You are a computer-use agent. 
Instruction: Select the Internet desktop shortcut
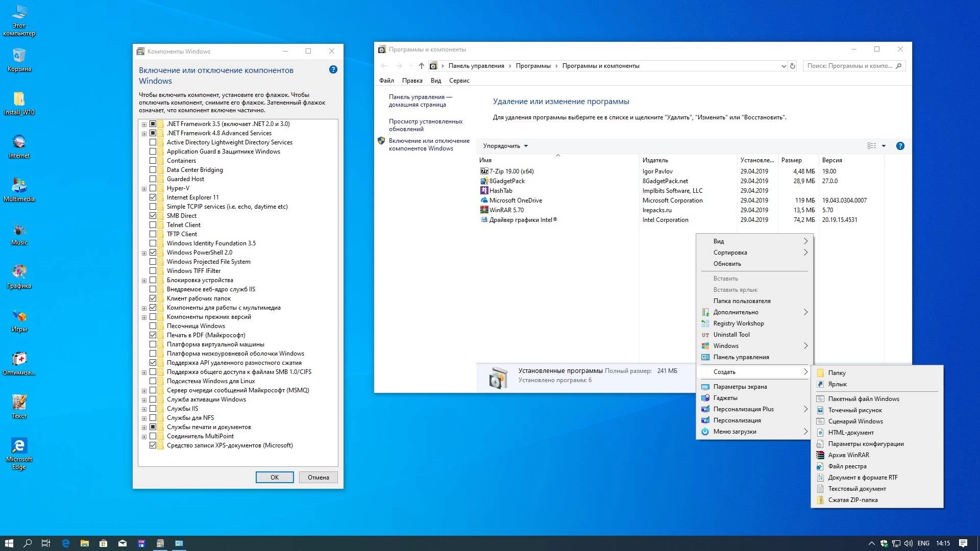[19, 146]
